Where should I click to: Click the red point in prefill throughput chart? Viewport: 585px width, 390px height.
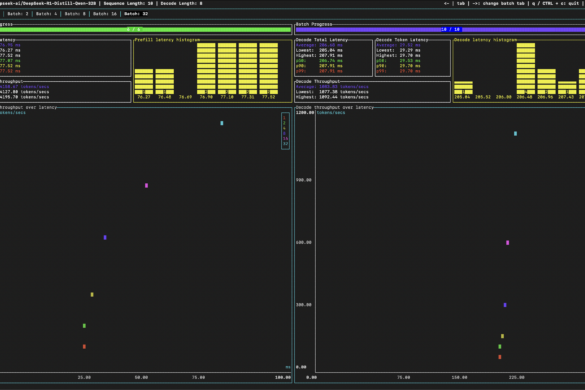(84, 347)
